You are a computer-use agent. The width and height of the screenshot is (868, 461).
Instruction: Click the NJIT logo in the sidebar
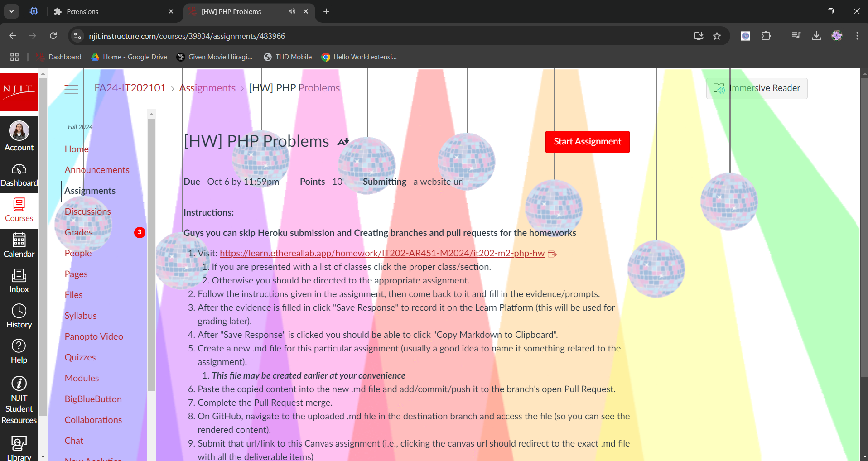(x=19, y=92)
